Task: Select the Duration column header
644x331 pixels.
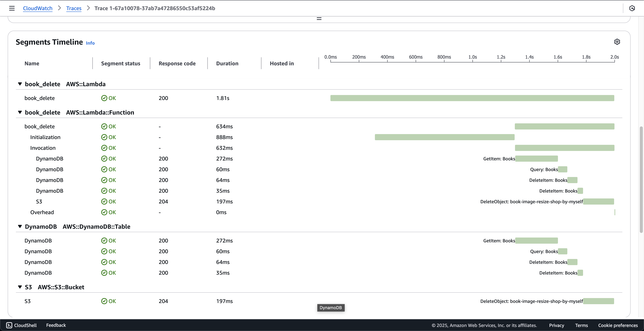Action: pos(227,63)
